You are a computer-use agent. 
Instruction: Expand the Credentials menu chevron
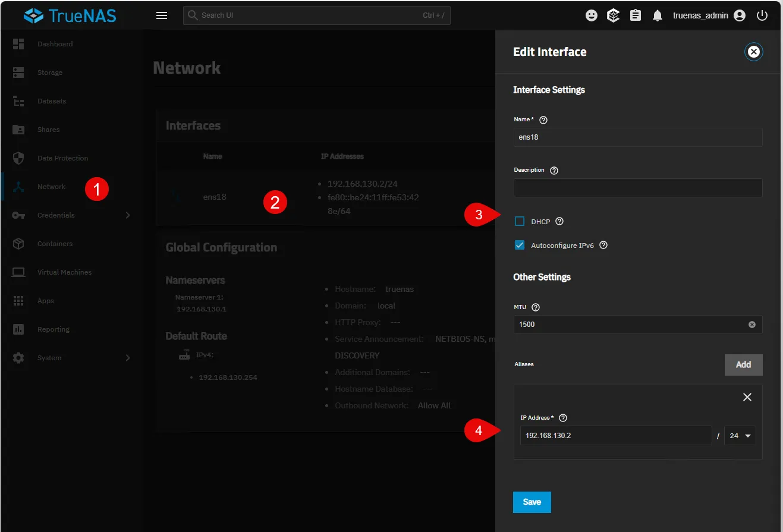(128, 215)
